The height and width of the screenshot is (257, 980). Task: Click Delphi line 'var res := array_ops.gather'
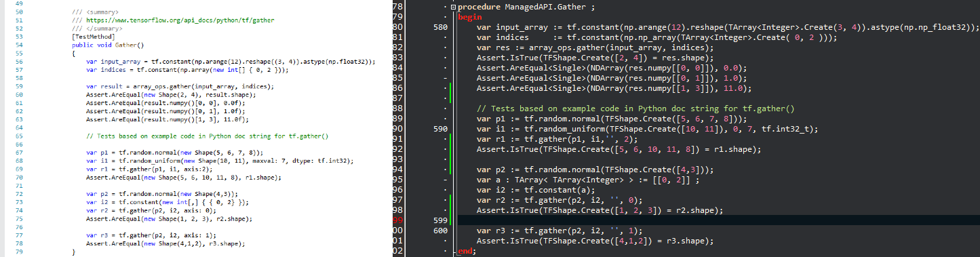(594, 47)
